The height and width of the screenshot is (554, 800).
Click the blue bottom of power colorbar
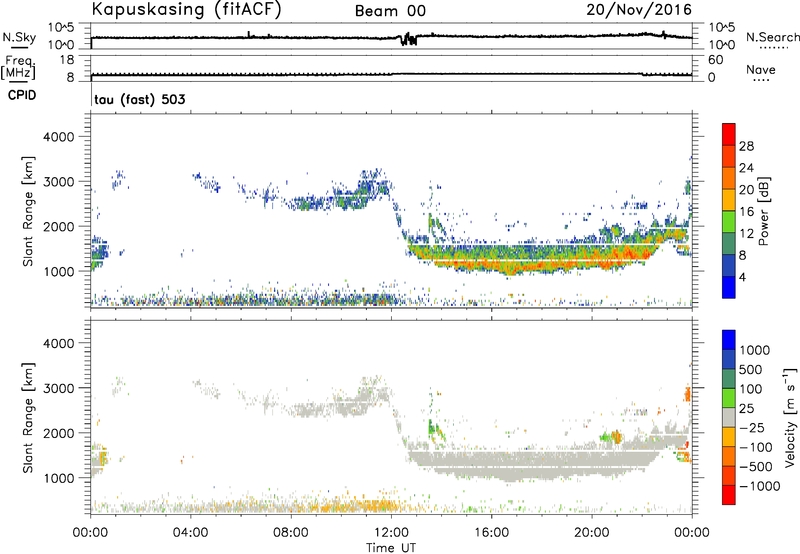pos(729,287)
